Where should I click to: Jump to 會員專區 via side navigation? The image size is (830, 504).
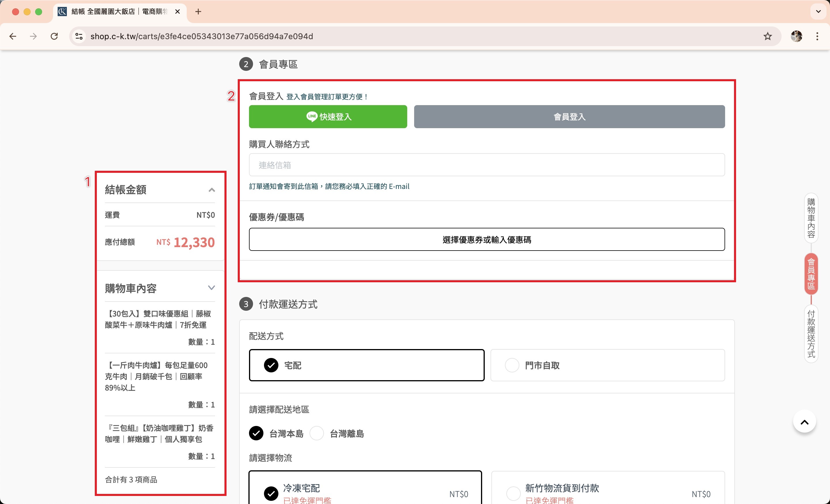click(811, 274)
